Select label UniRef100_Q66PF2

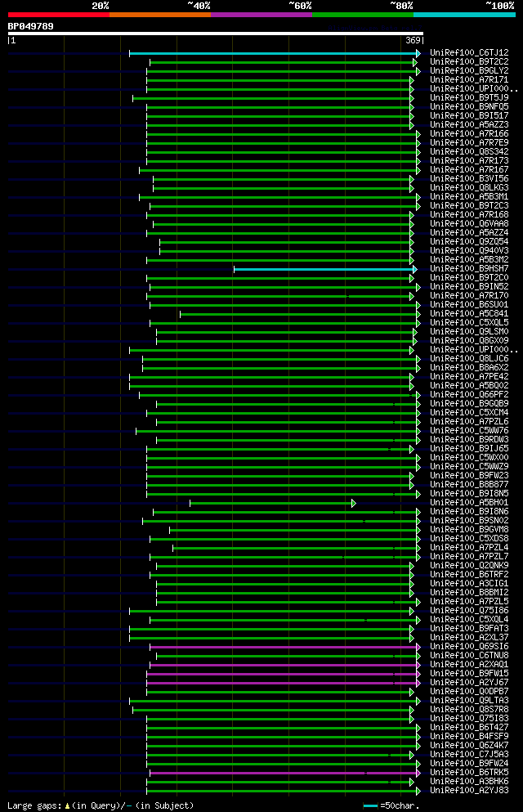coord(469,395)
